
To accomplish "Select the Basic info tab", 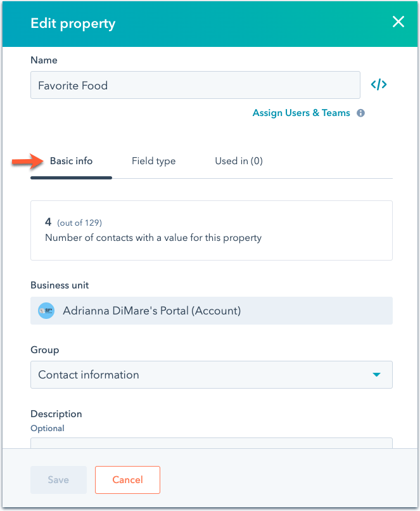I will pos(71,161).
